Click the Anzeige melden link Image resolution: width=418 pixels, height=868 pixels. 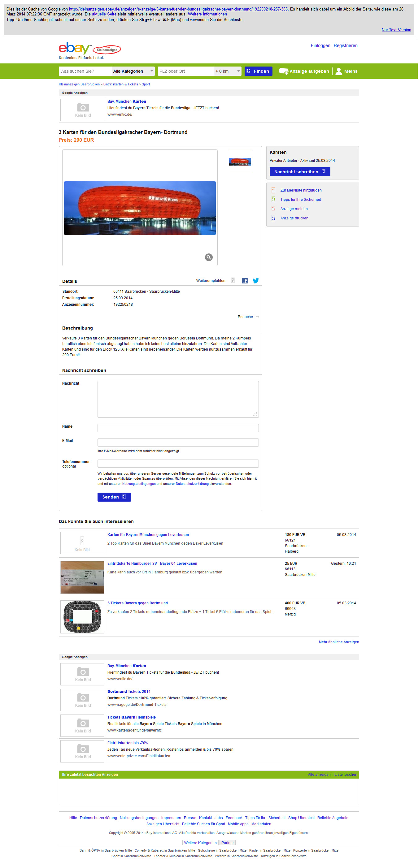pyautogui.click(x=294, y=209)
